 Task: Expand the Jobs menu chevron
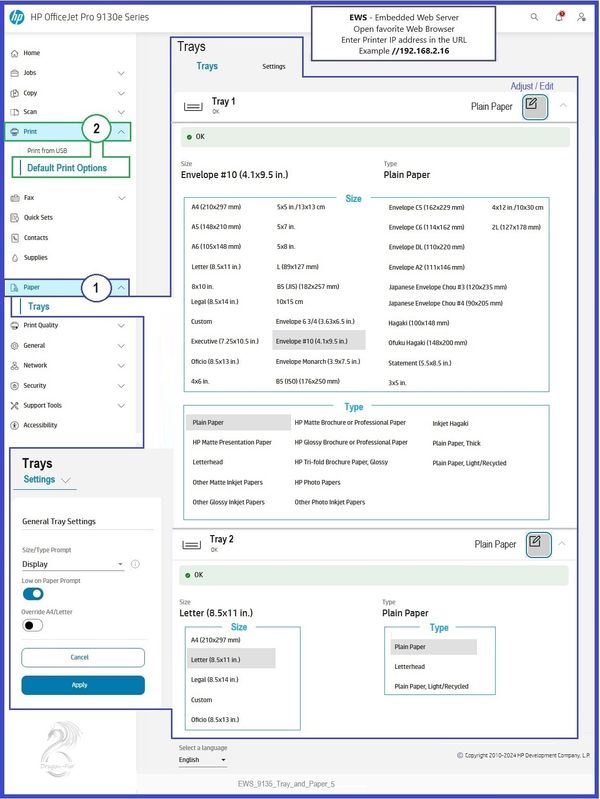(121, 73)
